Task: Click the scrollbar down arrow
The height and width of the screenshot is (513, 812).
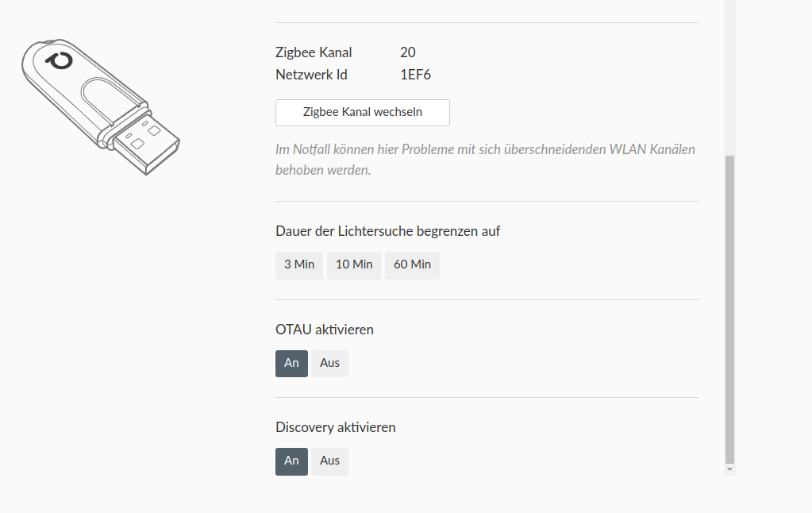Action: pyautogui.click(x=730, y=469)
